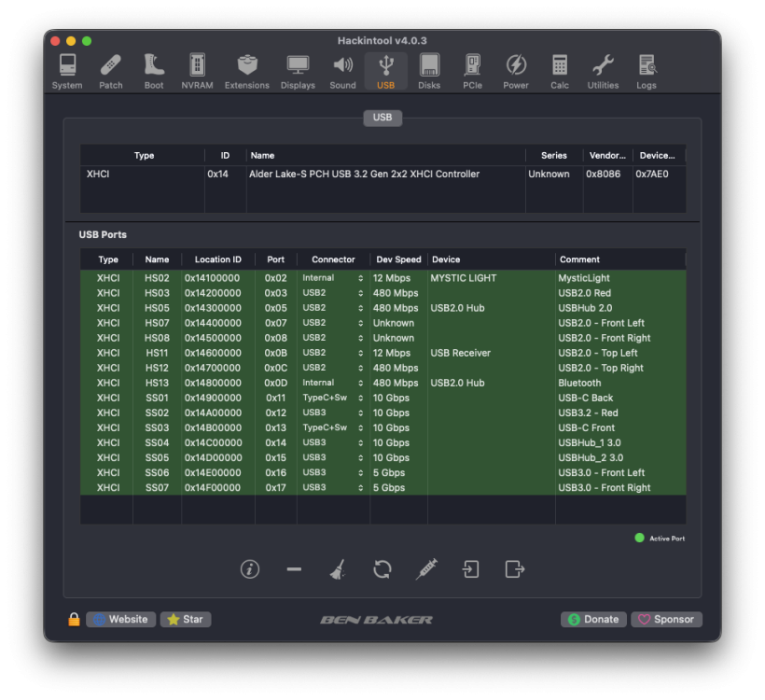Click the 'USB2.0 Red' comment

585,293
